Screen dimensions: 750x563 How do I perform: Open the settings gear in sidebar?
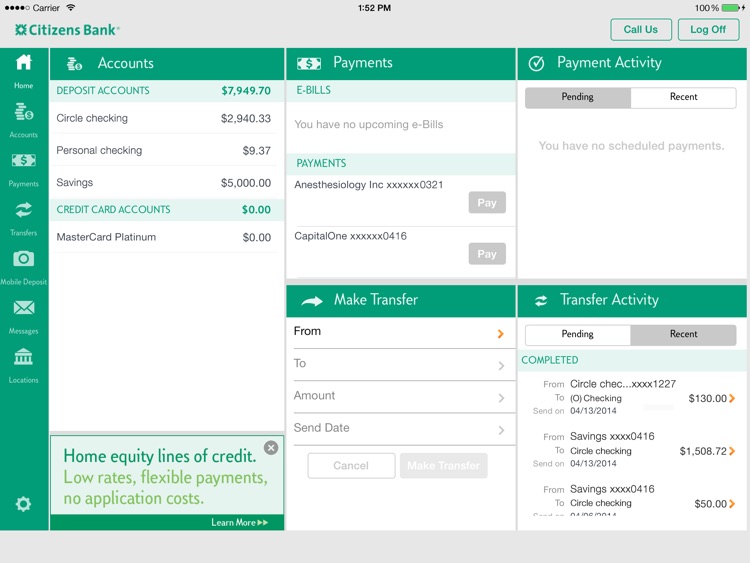(23, 504)
